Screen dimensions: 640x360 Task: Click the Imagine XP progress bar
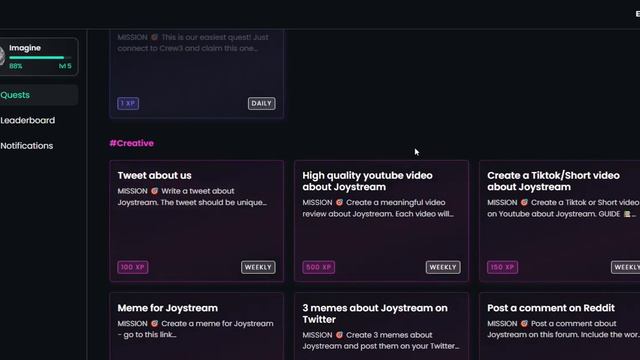pos(40,58)
